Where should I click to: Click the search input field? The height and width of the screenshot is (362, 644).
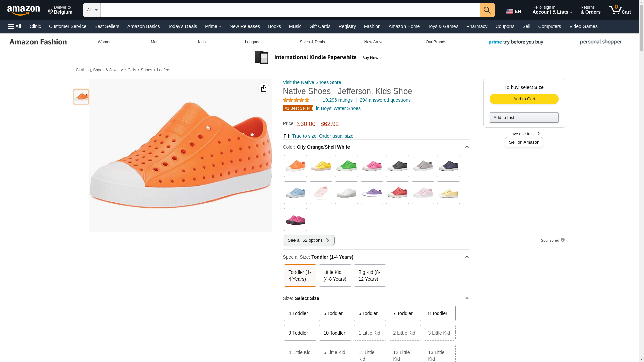coord(290,10)
